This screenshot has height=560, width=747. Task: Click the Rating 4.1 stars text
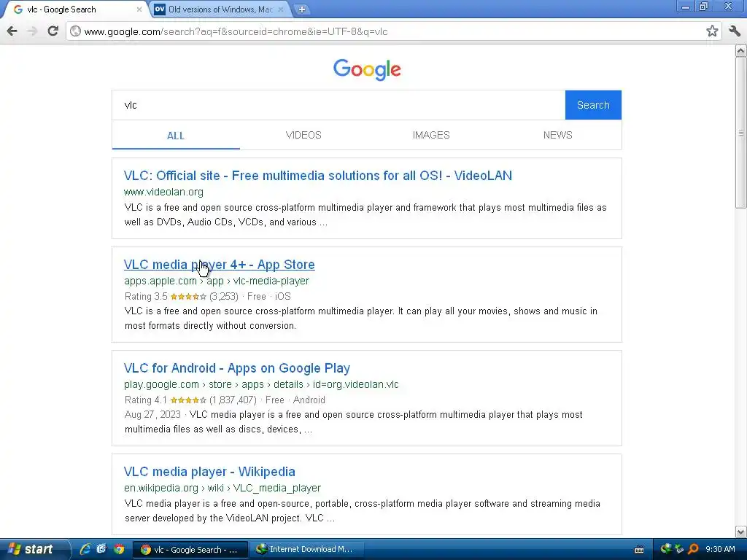coord(190,400)
